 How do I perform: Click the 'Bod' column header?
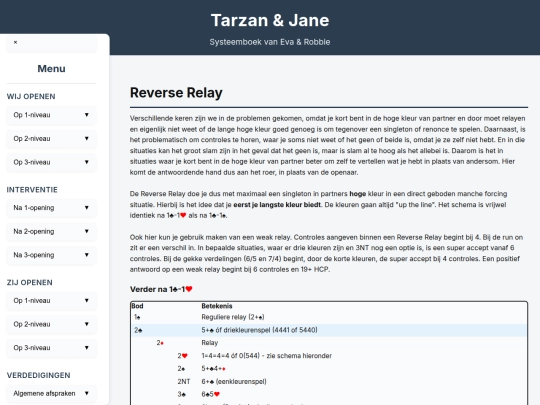pos(137,306)
